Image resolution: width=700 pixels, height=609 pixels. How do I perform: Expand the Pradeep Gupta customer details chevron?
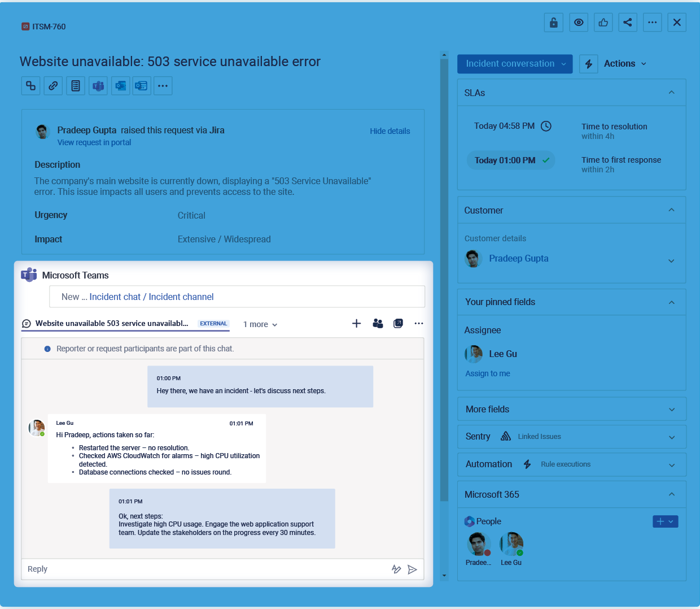(x=671, y=261)
